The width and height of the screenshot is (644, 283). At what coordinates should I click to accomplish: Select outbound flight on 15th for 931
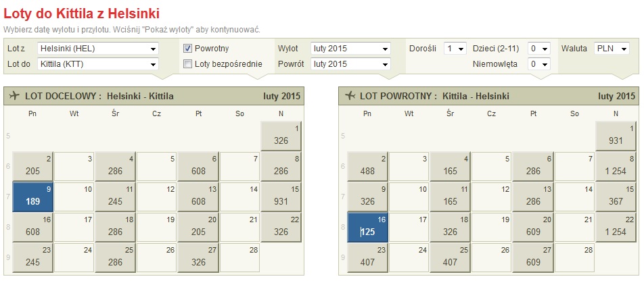(x=281, y=197)
